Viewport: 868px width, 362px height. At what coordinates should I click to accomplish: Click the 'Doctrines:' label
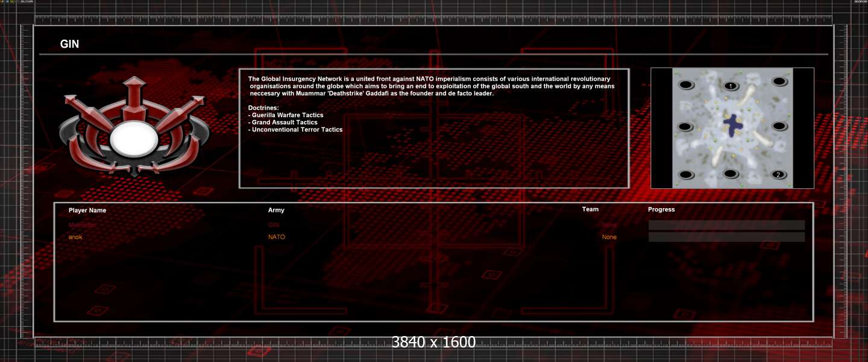263,108
